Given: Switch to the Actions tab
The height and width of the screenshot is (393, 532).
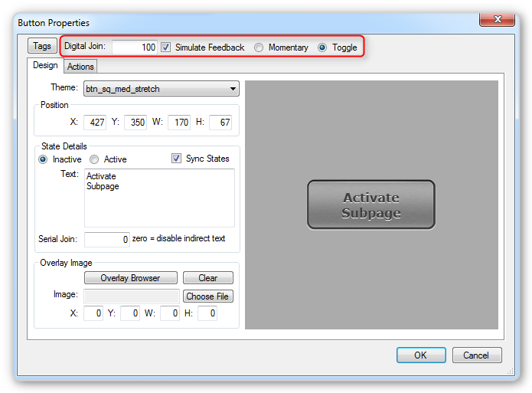Looking at the screenshot, I should pos(80,67).
